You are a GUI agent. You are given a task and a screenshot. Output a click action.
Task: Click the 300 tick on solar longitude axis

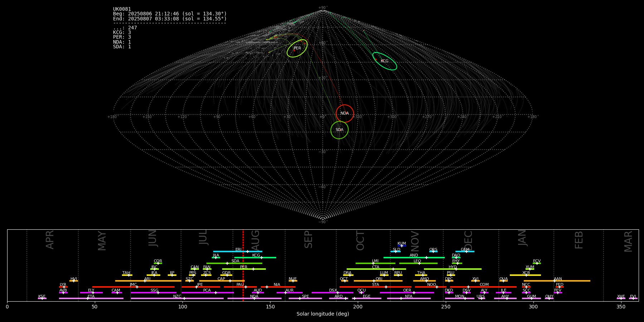coord(533,307)
